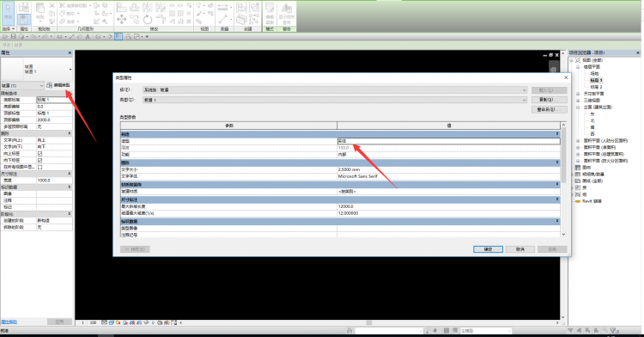Click the 复制 Duplicate button in dialog
This screenshot has height=337, width=644.
coord(550,100)
